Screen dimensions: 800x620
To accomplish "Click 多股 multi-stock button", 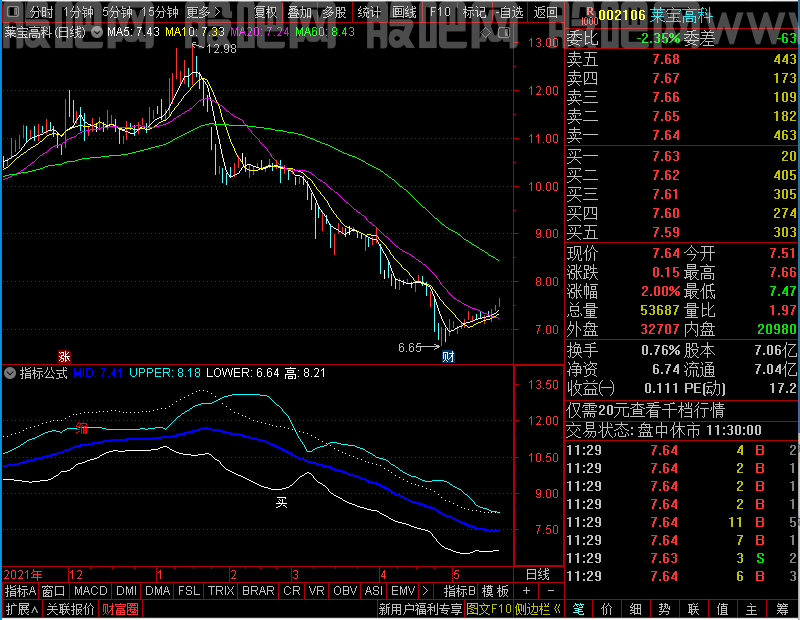I will (334, 12).
